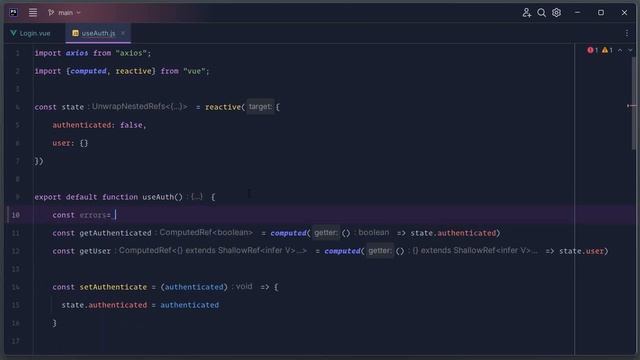Click the add collaborator (Code With Me) icon

point(527,13)
